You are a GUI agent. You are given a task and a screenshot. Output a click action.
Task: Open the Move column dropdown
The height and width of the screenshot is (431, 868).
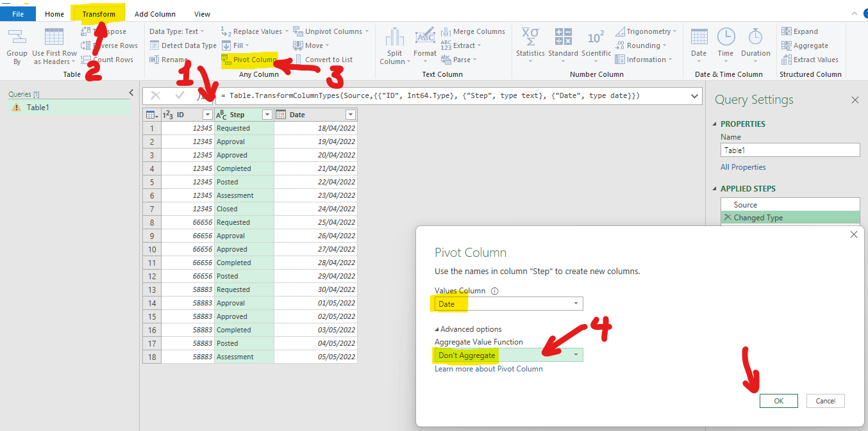pos(311,45)
